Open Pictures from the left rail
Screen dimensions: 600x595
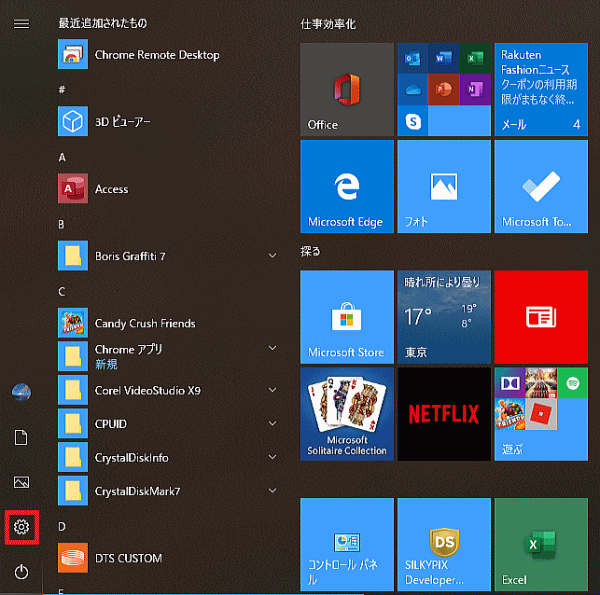[x=21, y=482]
